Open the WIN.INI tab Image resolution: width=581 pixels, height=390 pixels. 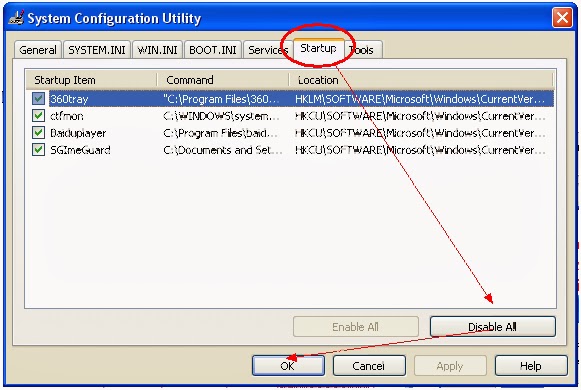tap(157, 50)
